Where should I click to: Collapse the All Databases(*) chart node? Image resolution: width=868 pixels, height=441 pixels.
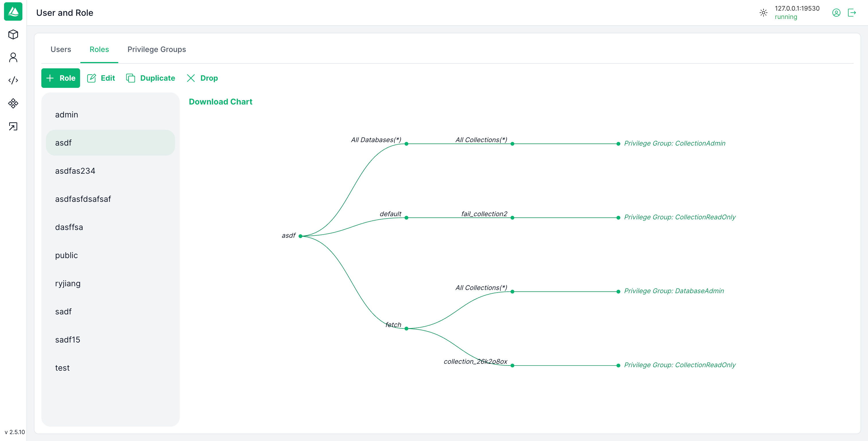(x=406, y=144)
